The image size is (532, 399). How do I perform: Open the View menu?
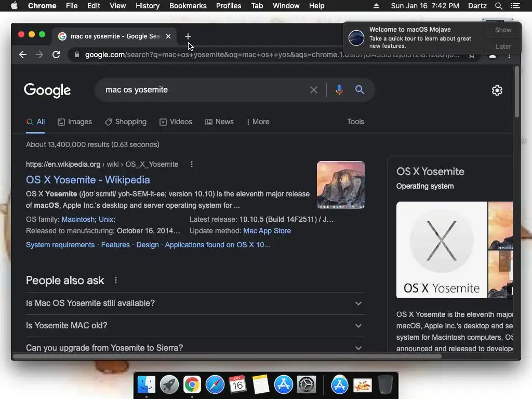118,6
